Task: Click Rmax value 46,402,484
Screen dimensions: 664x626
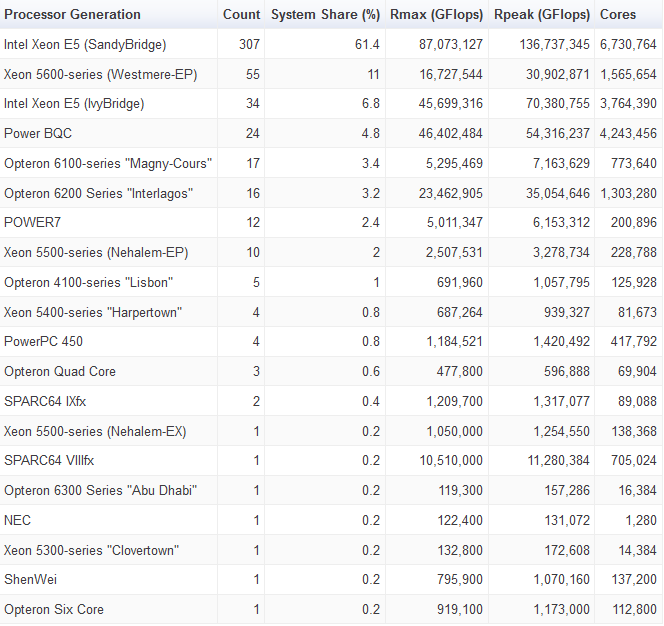Action: click(x=451, y=133)
